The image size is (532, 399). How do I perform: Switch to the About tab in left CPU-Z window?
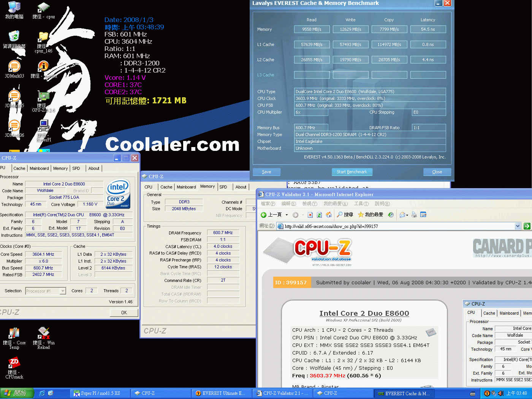tap(94, 168)
